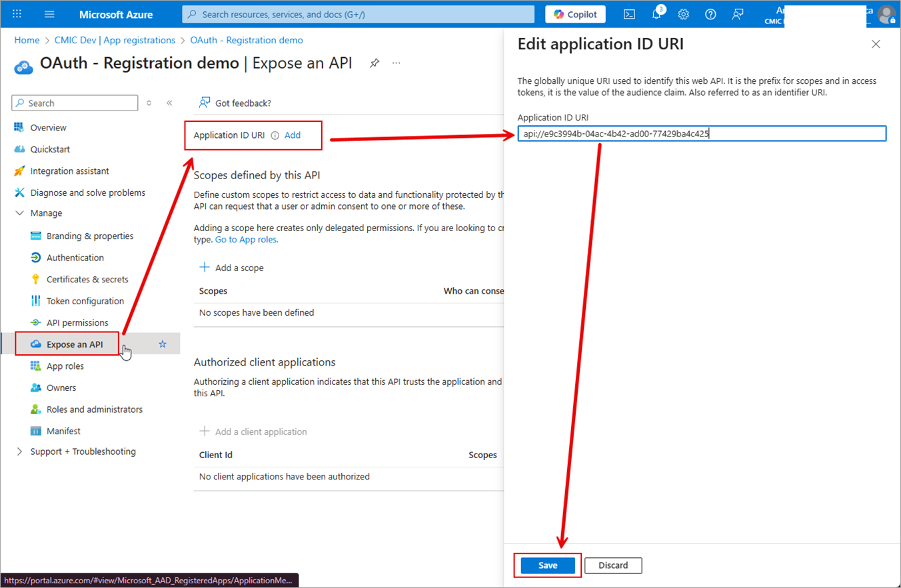The image size is (901, 588).
Task: Click Add a scope
Action: (232, 267)
